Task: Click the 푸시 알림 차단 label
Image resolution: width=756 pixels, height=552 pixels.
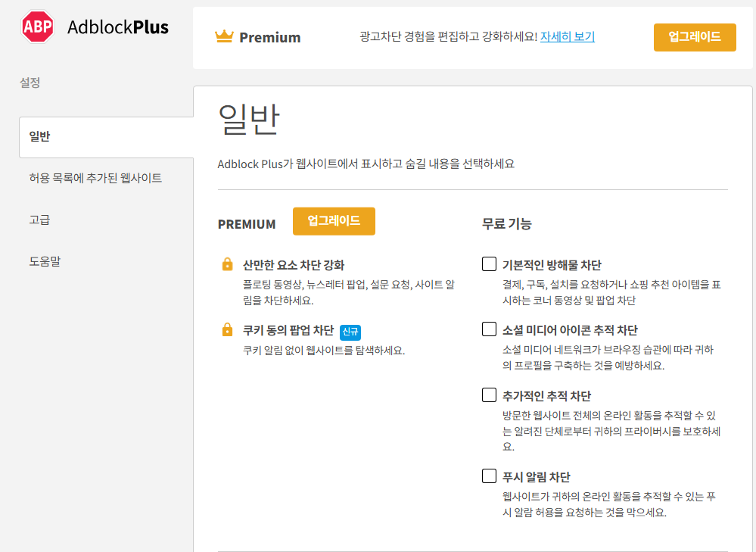Action: click(536, 477)
